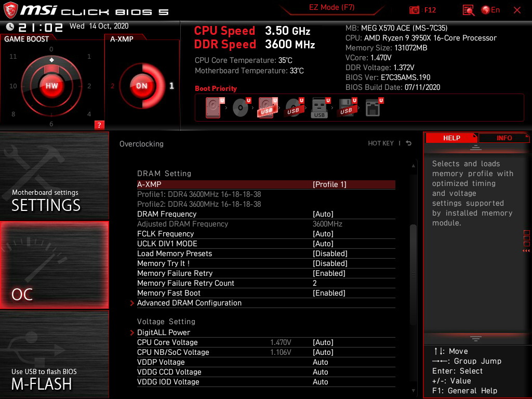Select A-XMP profile number 2

click(112, 86)
